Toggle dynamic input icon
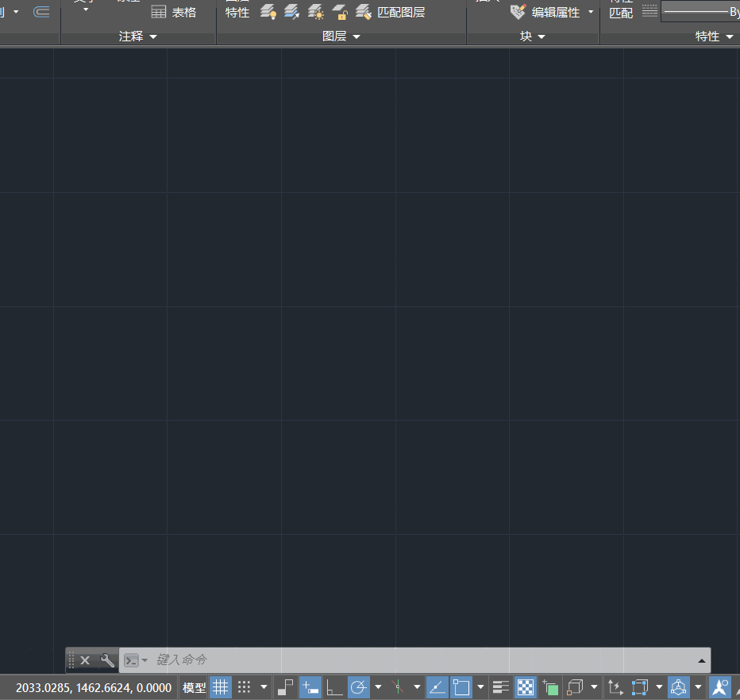Viewport: 740px width, 700px height. tap(310, 687)
